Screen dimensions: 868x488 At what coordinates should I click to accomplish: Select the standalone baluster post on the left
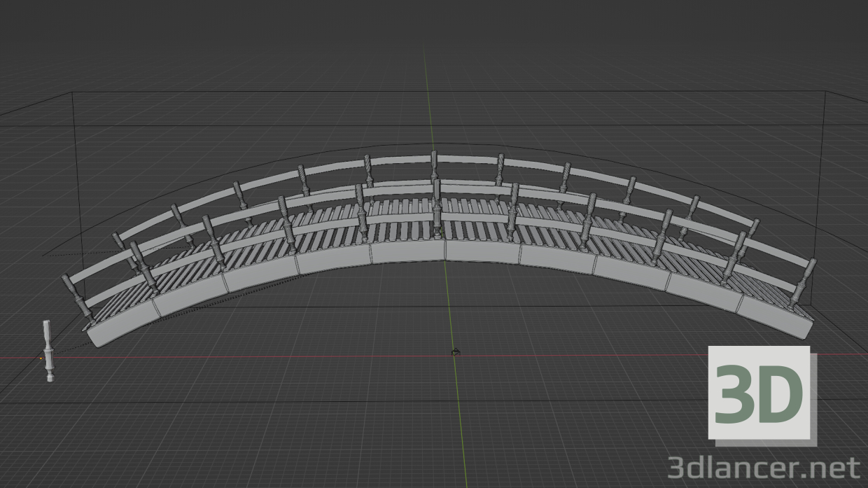coord(48,350)
